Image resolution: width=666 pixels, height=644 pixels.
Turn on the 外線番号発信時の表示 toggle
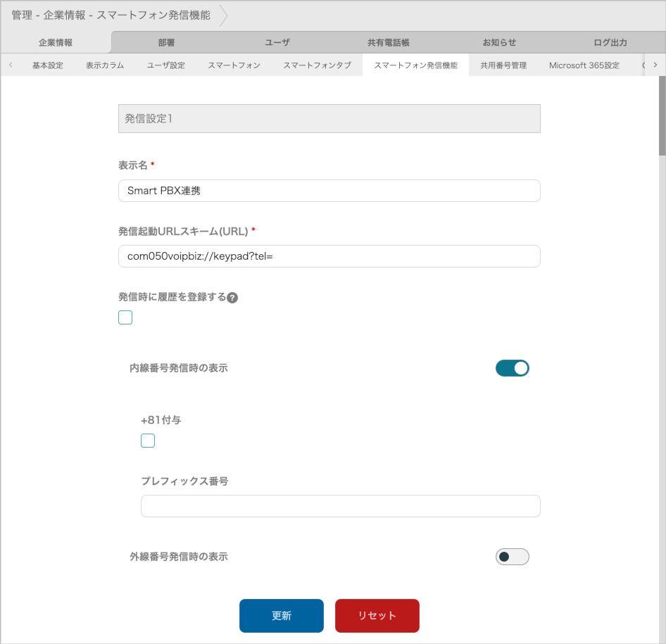[x=513, y=557]
